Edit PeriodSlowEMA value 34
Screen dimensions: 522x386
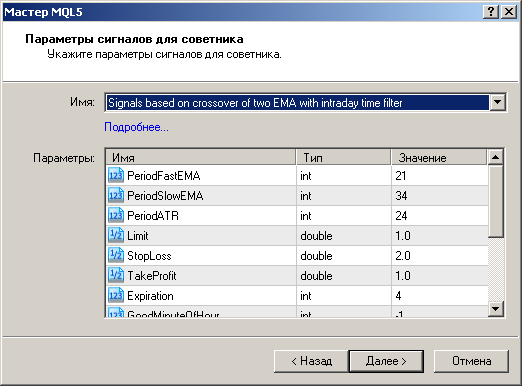440,196
